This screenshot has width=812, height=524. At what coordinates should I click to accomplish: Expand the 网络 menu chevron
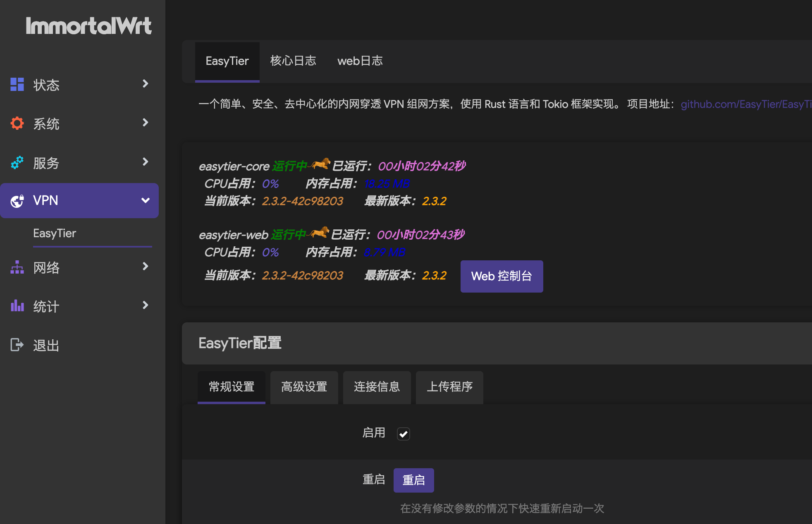click(x=145, y=267)
